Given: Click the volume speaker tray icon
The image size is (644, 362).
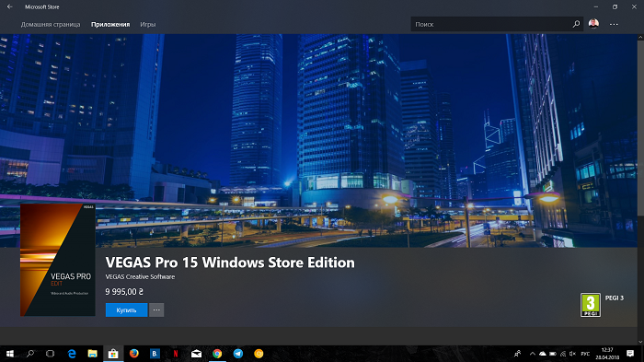Looking at the screenshot, I should pyautogui.click(x=573, y=354).
